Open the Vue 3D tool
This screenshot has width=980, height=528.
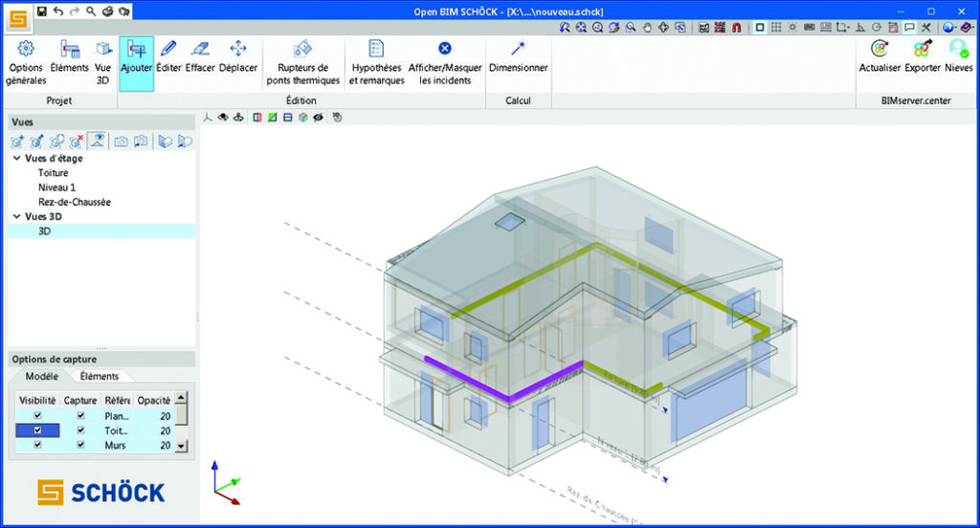(x=102, y=62)
